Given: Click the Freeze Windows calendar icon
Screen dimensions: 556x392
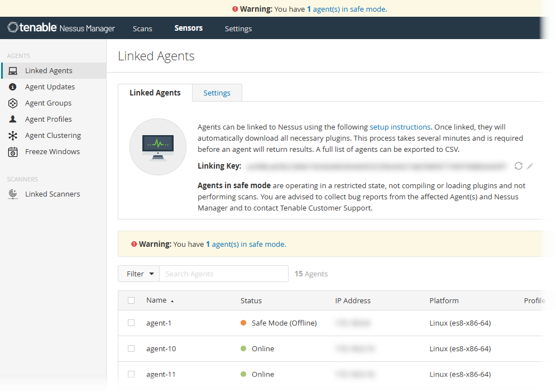Looking at the screenshot, I should pyautogui.click(x=13, y=152).
